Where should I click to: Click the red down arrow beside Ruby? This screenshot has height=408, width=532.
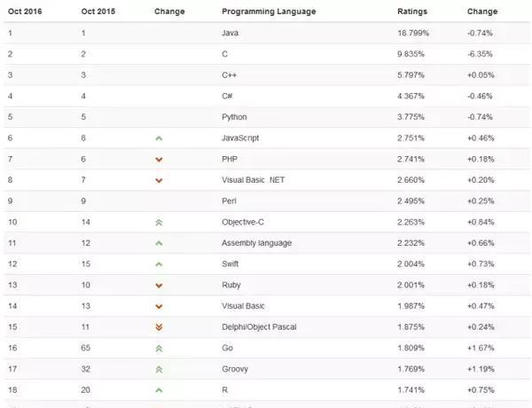[x=159, y=286]
